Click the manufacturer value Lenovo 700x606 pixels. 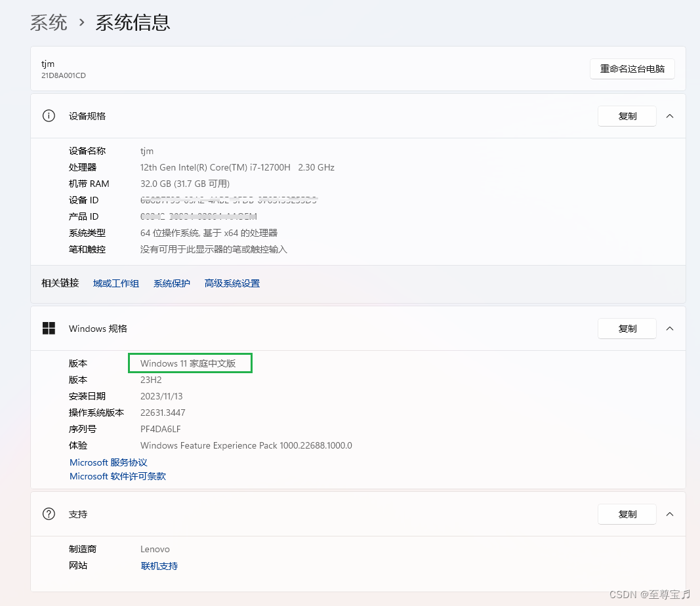pyautogui.click(x=155, y=549)
